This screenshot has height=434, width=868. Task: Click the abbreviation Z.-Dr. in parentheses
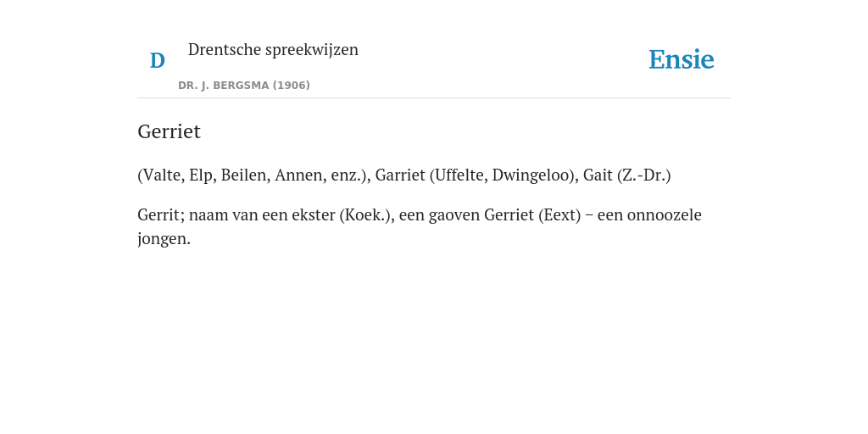(x=643, y=175)
